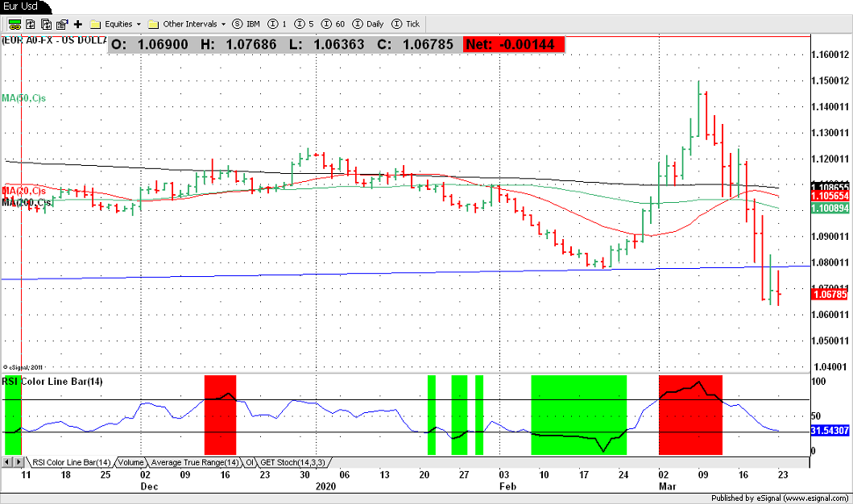Viewport: 853px width, 504px height.
Task: Click the Open value 1.06900
Action: 163,44
